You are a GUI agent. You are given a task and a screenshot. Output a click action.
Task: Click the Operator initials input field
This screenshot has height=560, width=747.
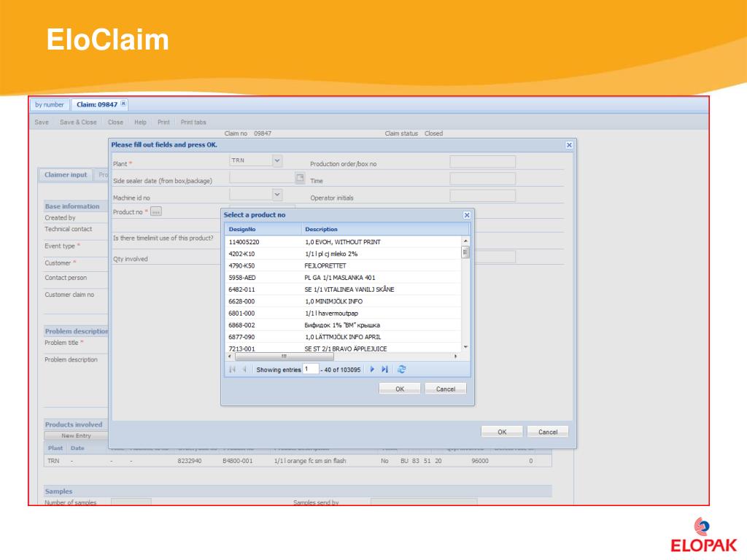pyautogui.click(x=483, y=195)
